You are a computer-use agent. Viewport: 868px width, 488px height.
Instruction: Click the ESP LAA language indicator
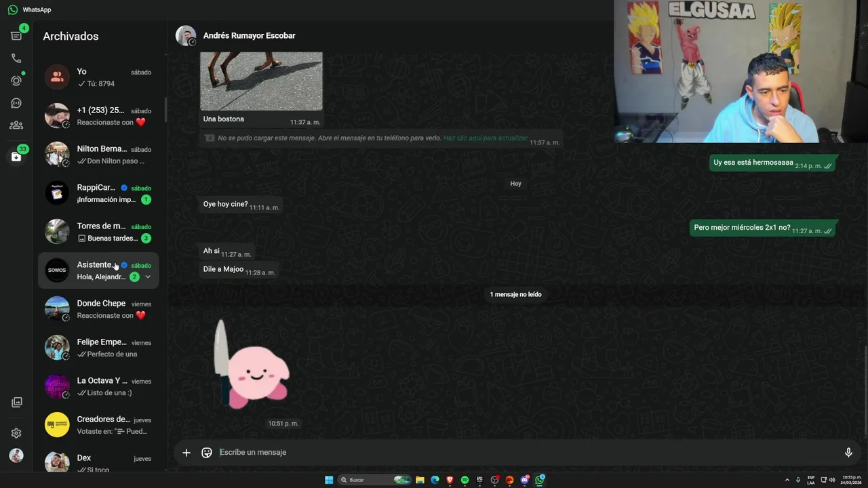811,480
